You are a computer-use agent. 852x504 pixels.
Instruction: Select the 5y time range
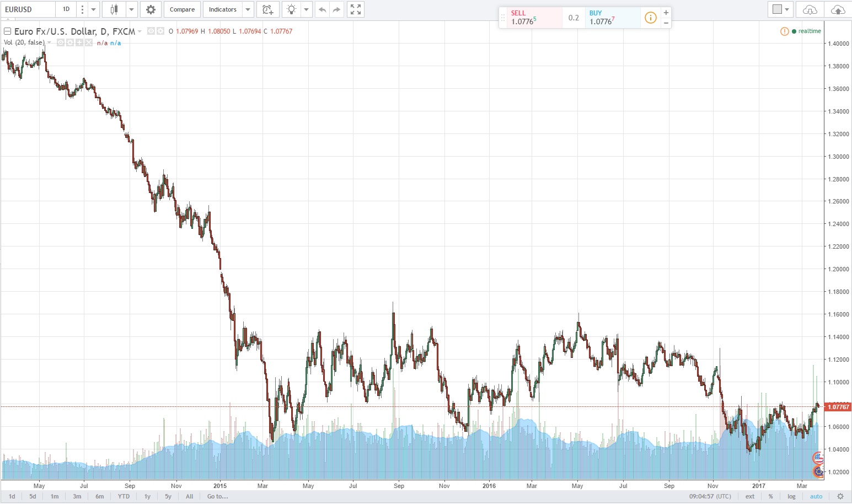tap(168, 496)
